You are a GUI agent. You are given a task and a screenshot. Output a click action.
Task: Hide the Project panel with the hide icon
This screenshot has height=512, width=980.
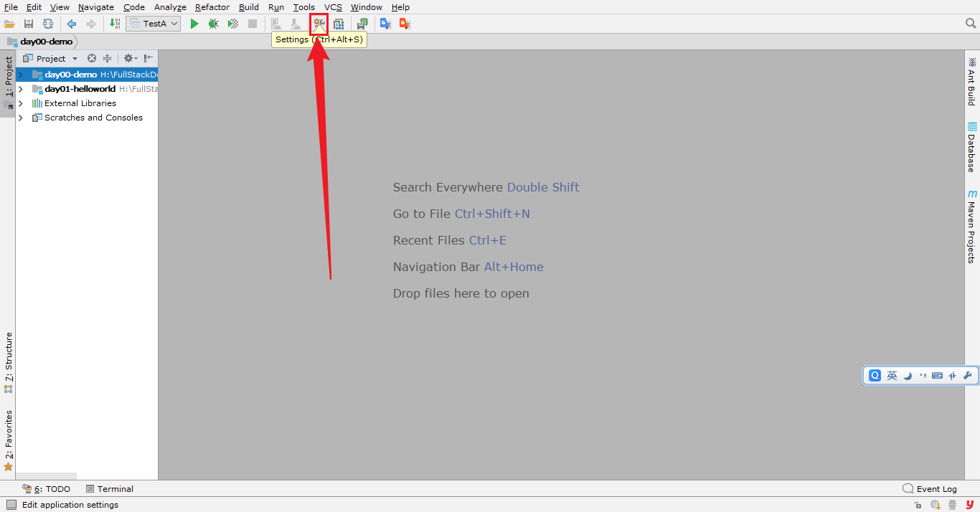(149, 59)
